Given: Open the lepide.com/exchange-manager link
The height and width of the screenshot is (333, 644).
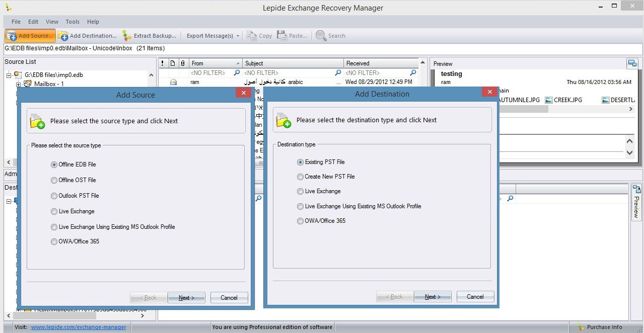Looking at the screenshot, I should [x=79, y=327].
